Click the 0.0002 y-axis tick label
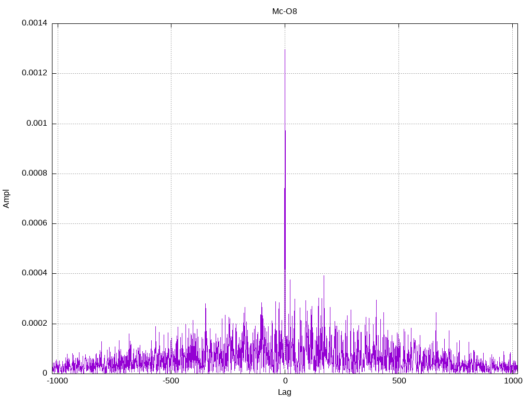The width and height of the screenshot is (532, 399). click(34, 323)
